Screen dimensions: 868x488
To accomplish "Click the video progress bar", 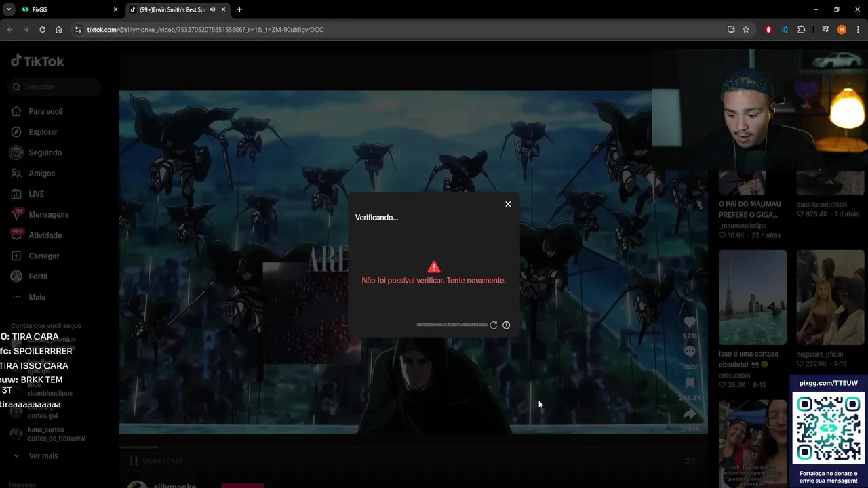I will tap(414, 447).
